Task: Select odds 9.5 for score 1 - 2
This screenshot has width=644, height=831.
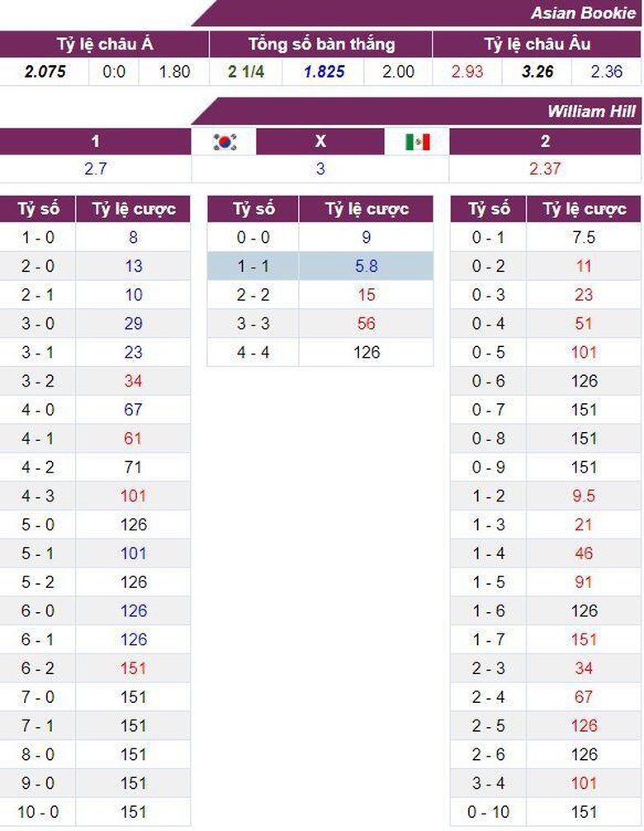Action: 584,496
